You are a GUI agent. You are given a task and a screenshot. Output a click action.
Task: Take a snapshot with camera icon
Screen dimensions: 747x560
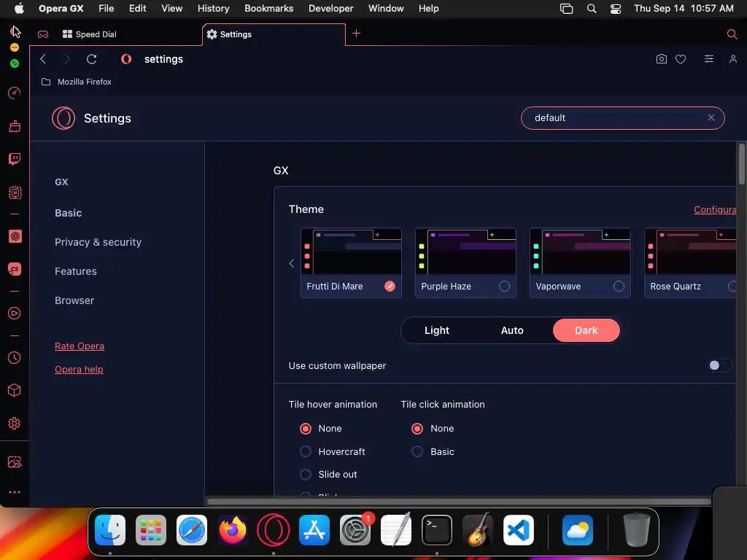(x=661, y=58)
